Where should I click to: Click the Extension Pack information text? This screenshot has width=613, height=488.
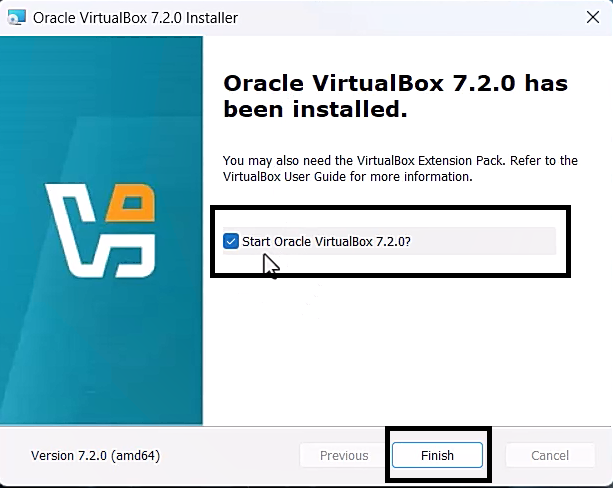click(400, 169)
